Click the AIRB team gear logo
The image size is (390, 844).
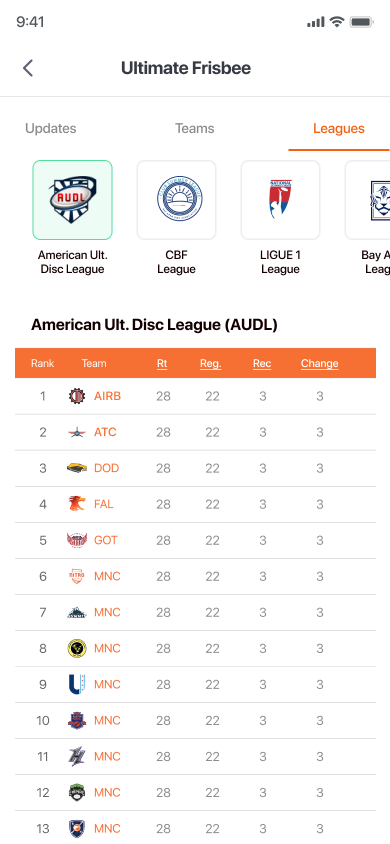coord(77,396)
